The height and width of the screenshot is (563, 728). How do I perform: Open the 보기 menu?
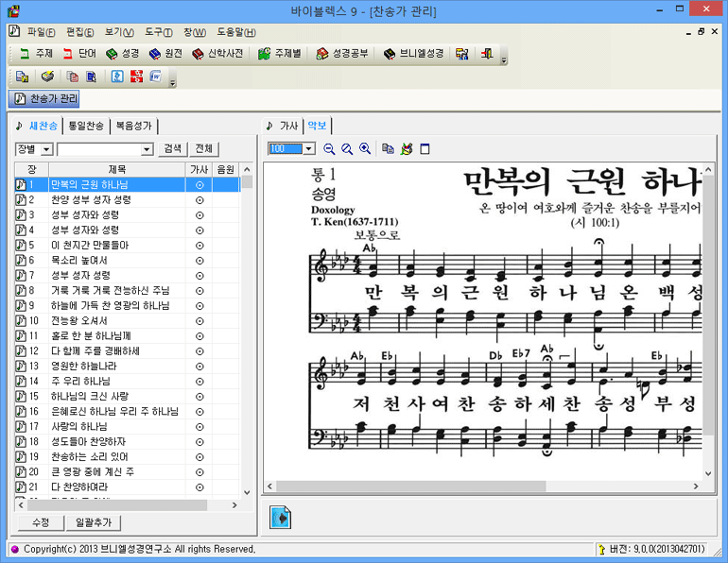[119, 32]
